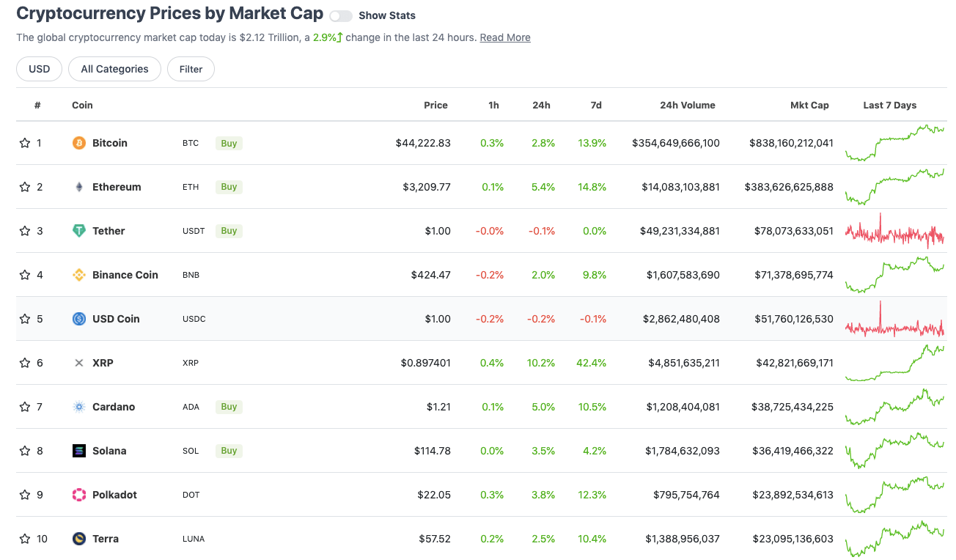Sort by the 1h column header
The image size is (956, 560).
pos(493,105)
